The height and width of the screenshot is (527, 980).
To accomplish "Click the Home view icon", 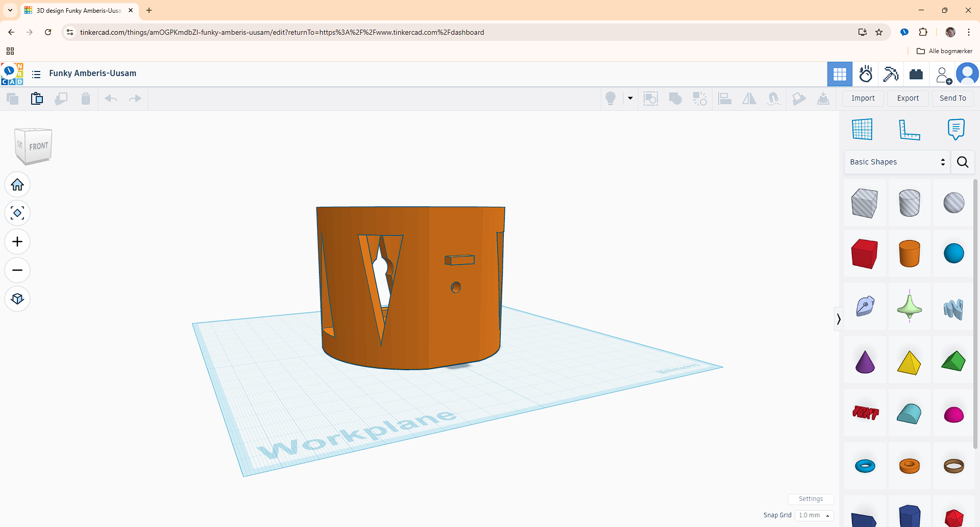I will coord(17,184).
